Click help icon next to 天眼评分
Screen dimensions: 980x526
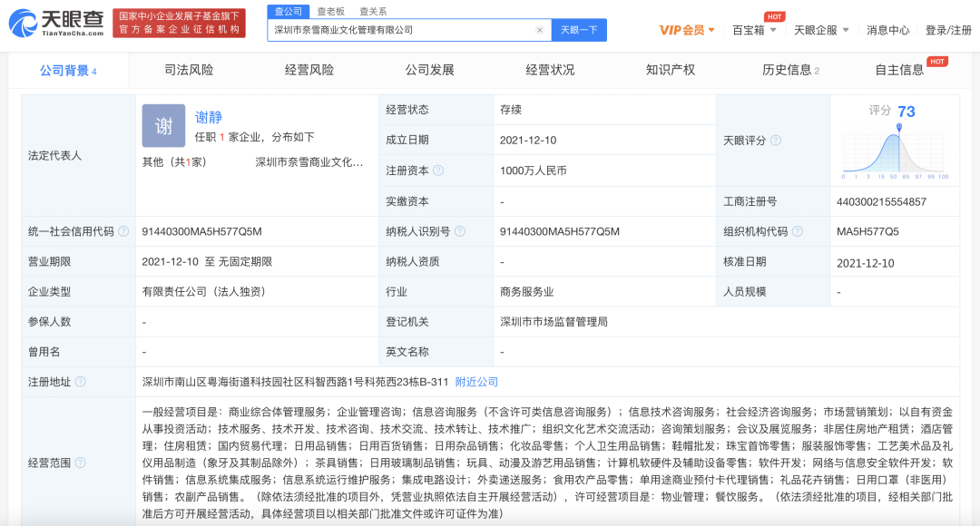click(x=776, y=141)
